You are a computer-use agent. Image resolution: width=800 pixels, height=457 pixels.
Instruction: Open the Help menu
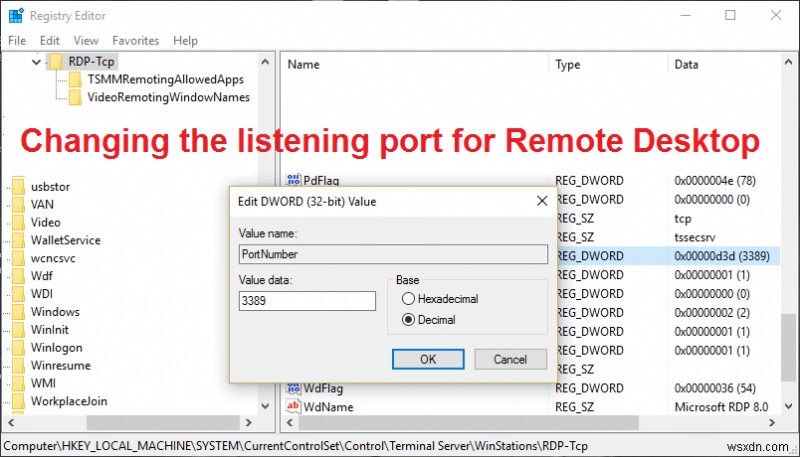click(185, 41)
